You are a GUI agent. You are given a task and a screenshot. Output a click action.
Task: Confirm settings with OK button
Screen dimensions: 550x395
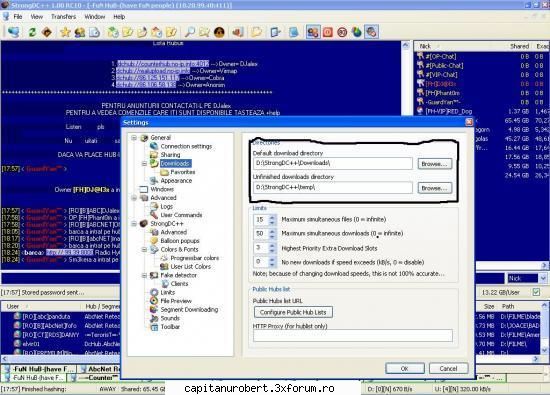(404, 369)
